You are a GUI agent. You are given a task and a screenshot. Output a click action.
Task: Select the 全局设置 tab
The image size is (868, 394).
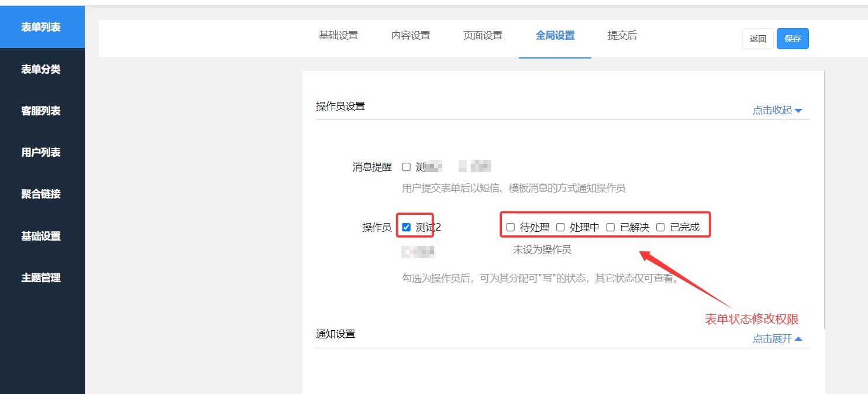(555, 35)
